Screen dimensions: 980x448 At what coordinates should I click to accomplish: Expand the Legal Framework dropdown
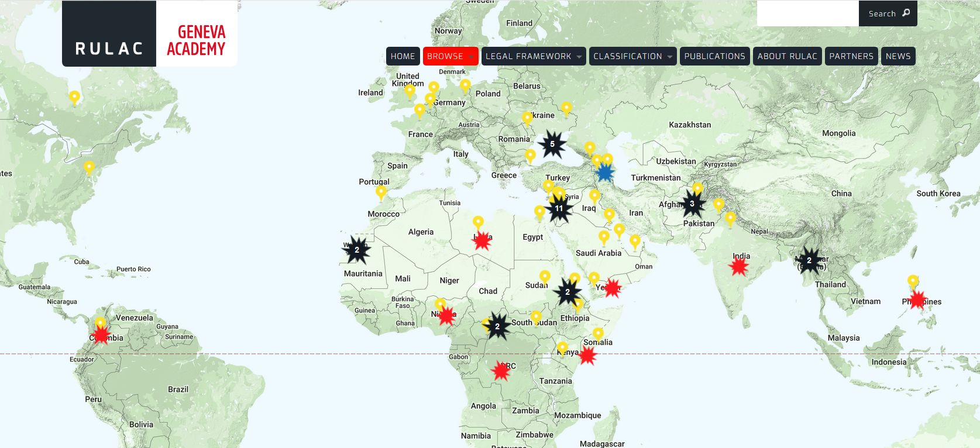pyautogui.click(x=533, y=56)
